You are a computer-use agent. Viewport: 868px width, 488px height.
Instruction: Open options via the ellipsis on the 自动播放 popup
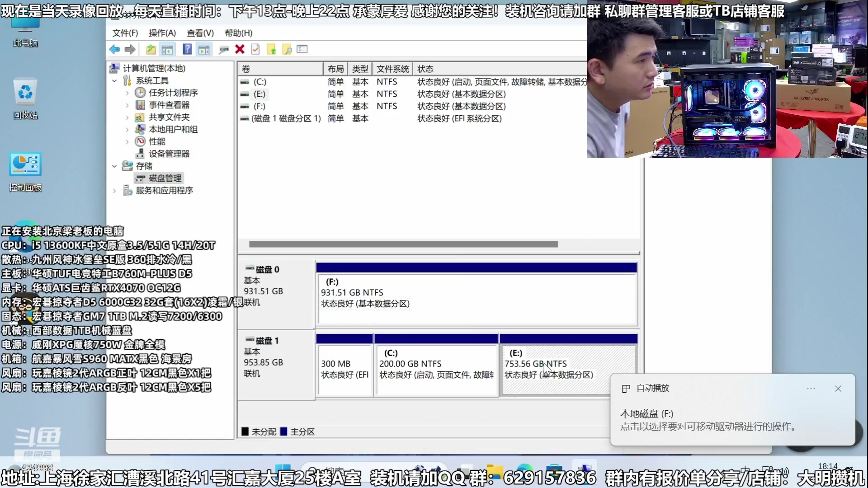(811, 389)
